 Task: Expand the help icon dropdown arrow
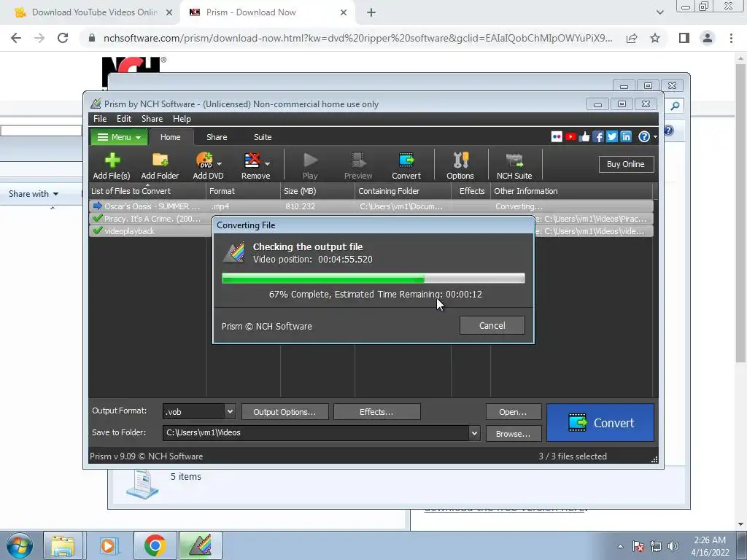coord(656,137)
